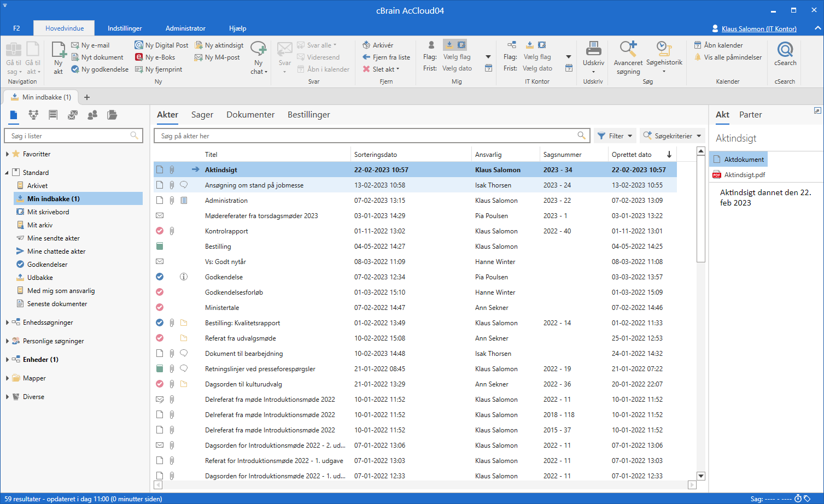Open Seneste dokumenter
The height and width of the screenshot is (504, 824).
[x=57, y=304]
